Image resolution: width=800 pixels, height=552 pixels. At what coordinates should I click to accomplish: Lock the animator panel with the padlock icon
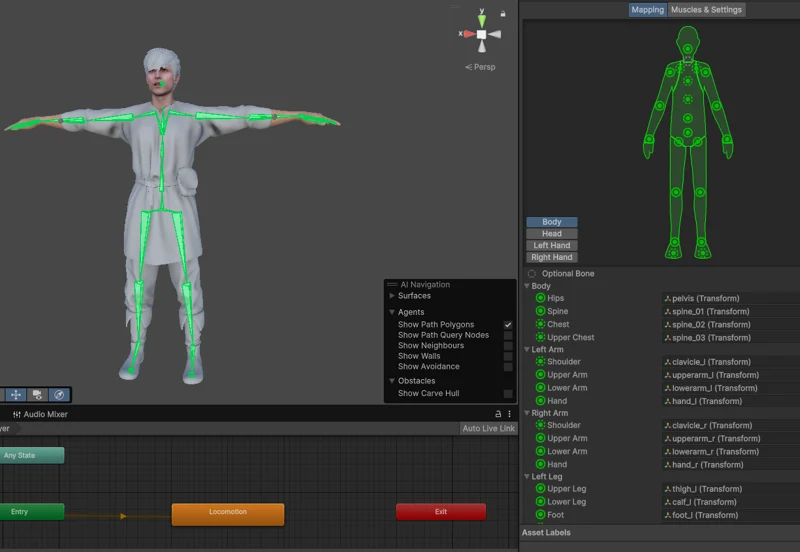pyautogui.click(x=498, y=414)
